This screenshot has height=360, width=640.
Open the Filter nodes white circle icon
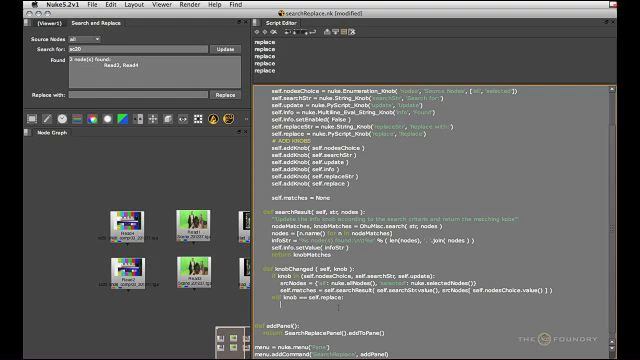click(107, 119)
